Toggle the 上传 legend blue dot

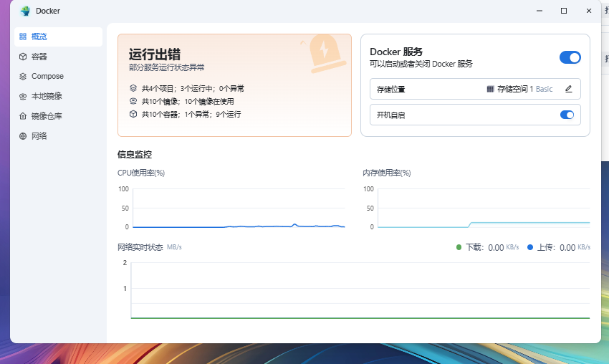pos(530,247)
